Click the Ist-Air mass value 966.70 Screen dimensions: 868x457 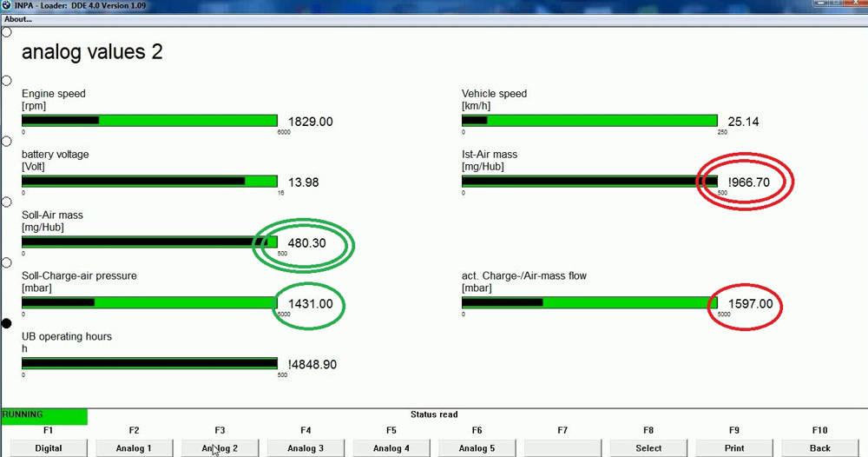point(749,182)
